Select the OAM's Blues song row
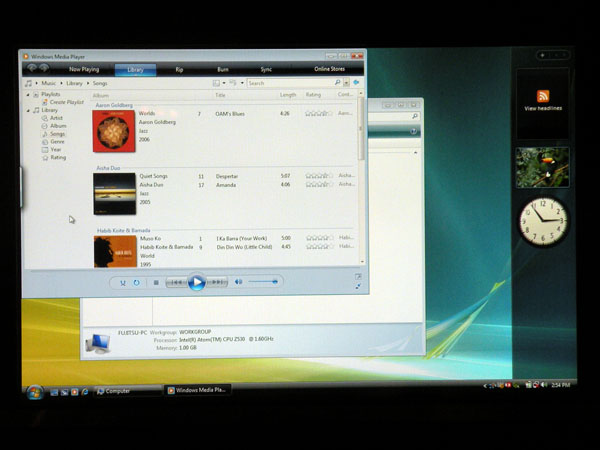 [x=275, y=114]
